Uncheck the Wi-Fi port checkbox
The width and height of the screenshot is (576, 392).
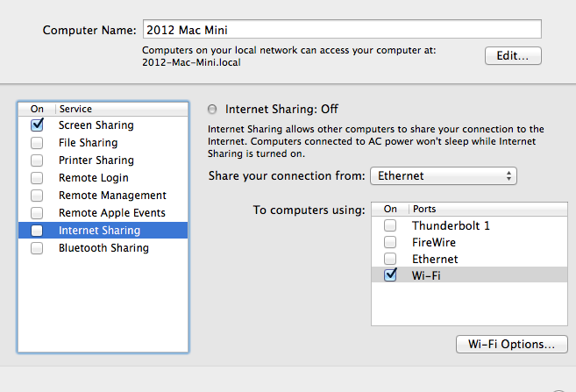tap(390, 275)
